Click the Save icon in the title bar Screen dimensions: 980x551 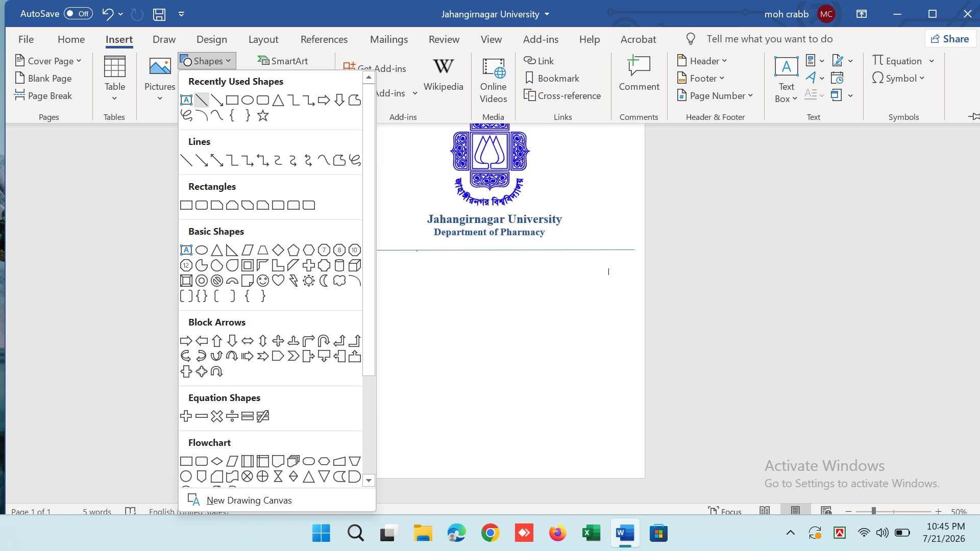pos(159,14)
